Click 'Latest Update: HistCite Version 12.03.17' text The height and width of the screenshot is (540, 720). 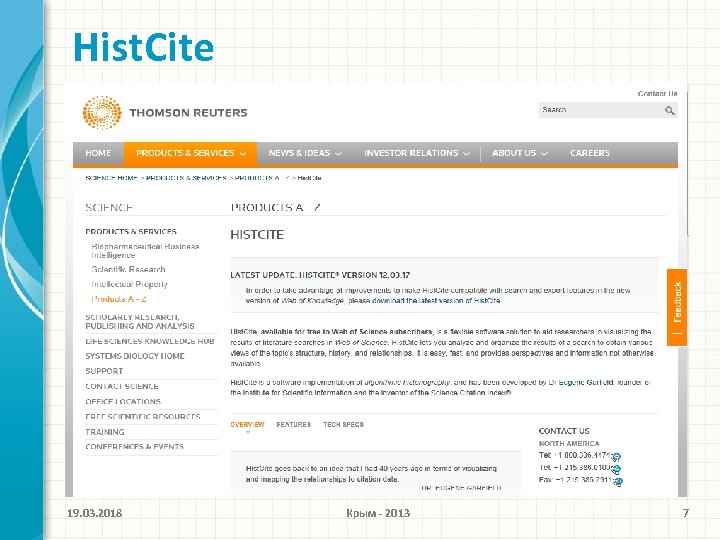pyautogui.click(x=320, y=275)
